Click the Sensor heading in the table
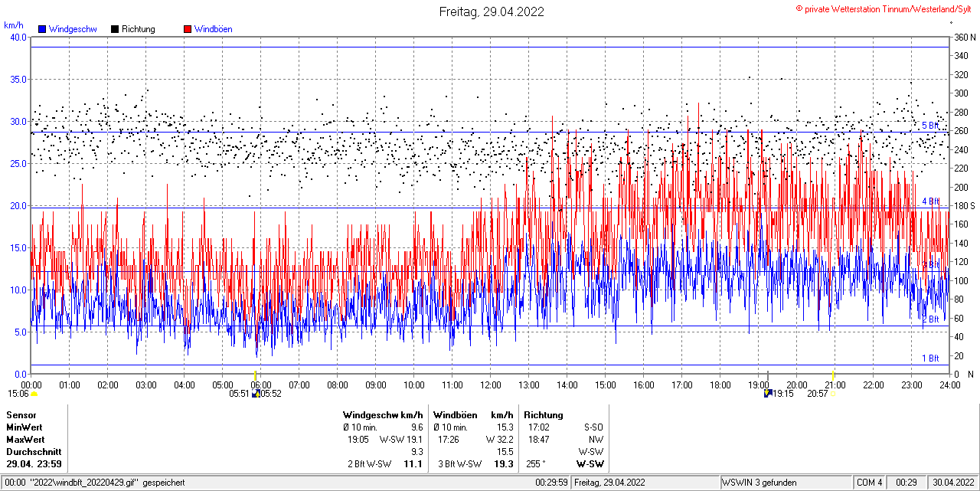980x491 pixels. (21, 414)
